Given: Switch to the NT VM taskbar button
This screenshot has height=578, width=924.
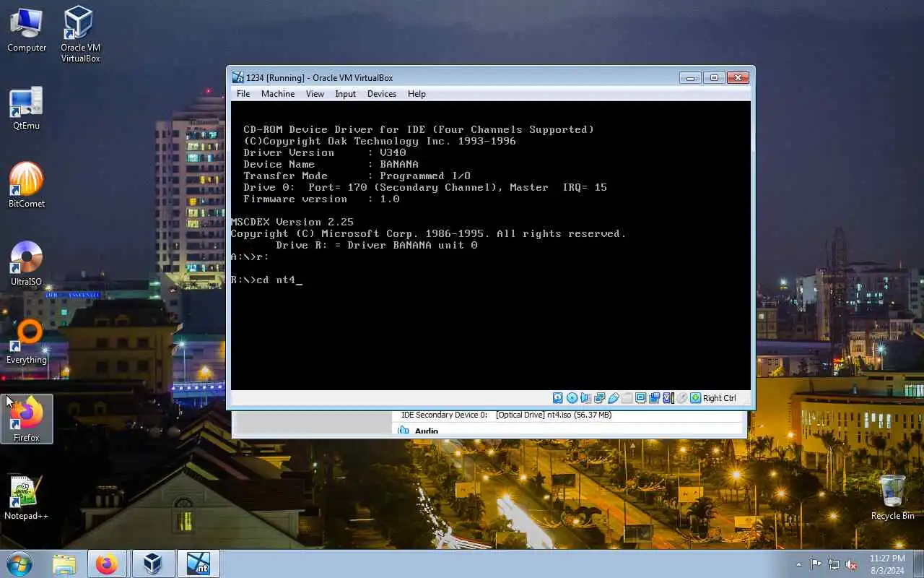Looking at the screenshot, I should tap(198, 564).
